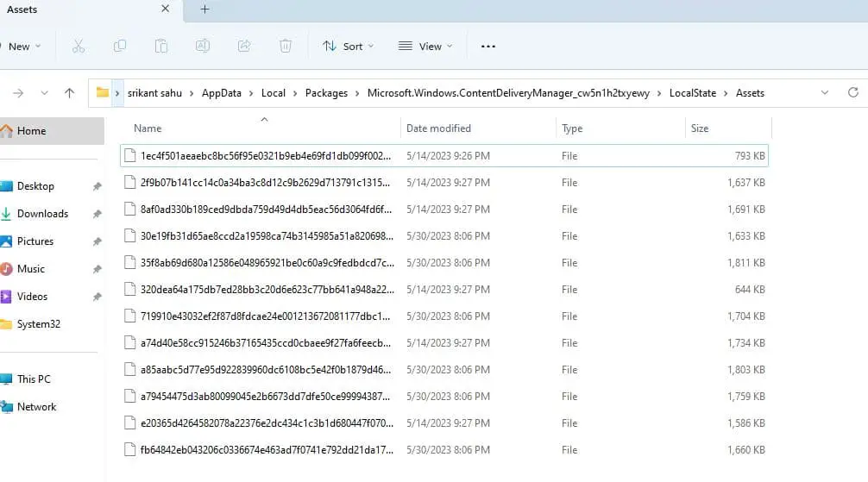Click the Refresh icon beside address bar
The image size is (868, 482).
click(852, 93)
